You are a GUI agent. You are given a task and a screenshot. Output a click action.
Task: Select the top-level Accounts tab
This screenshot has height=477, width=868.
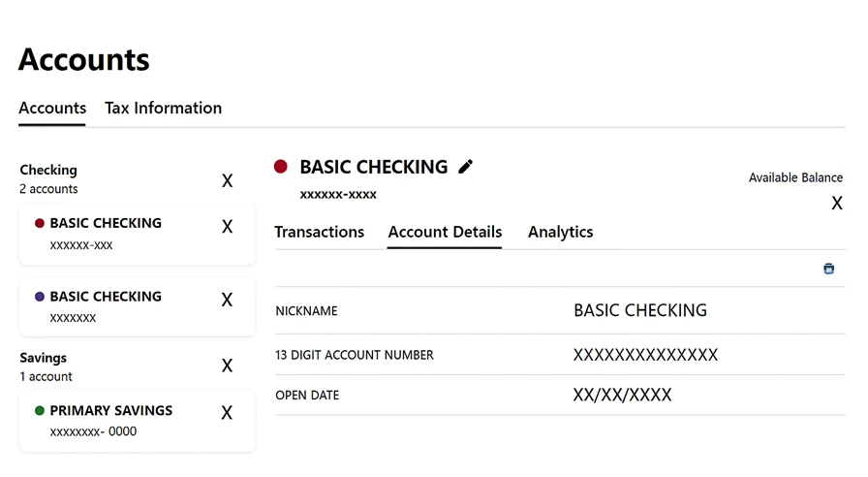click(x=52, y=109)
